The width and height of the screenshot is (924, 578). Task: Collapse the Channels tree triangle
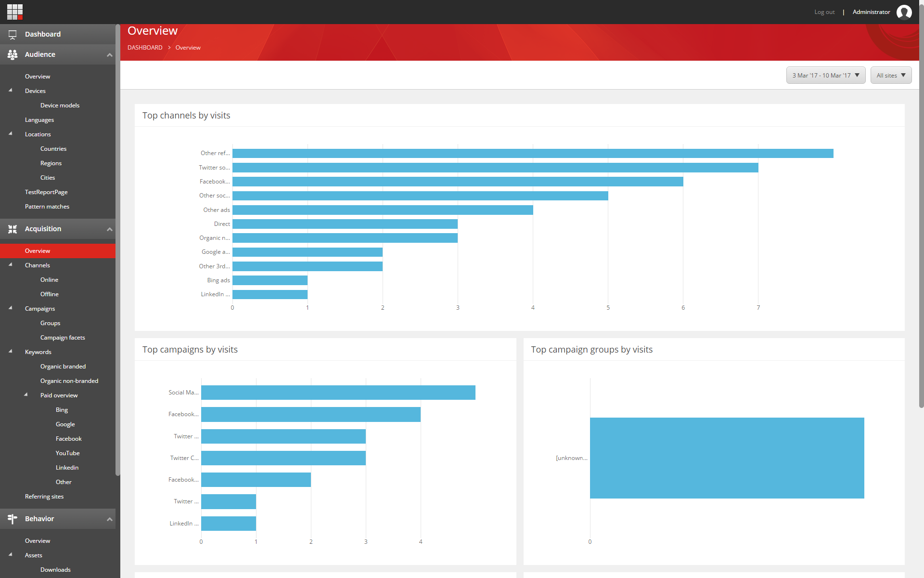pos(11,264)
